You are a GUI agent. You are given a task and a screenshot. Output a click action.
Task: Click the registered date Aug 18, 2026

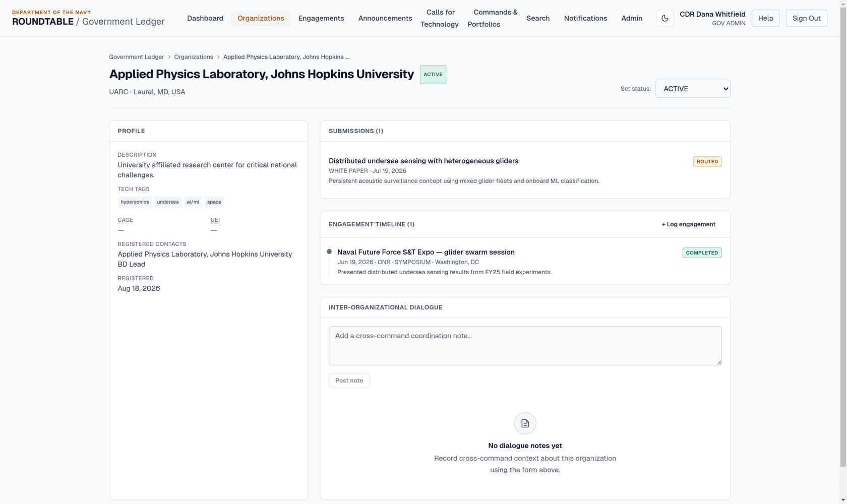[x=139, y=288]
